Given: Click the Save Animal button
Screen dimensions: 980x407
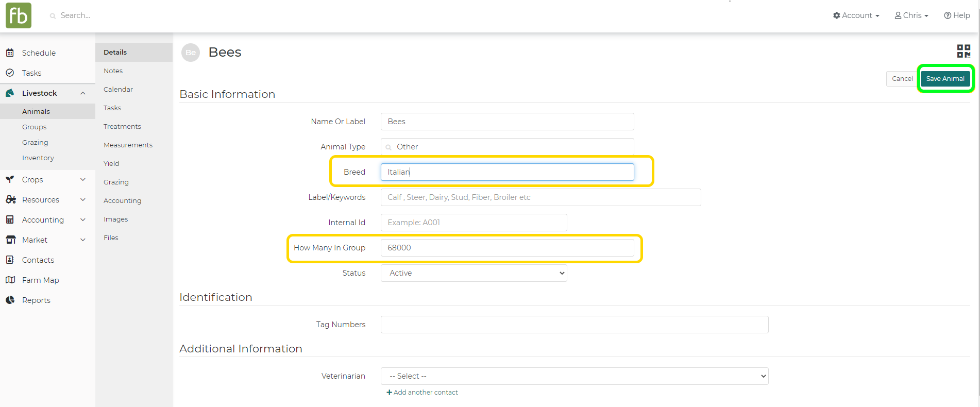Looking at the screenshot, I should coord(945,78).
